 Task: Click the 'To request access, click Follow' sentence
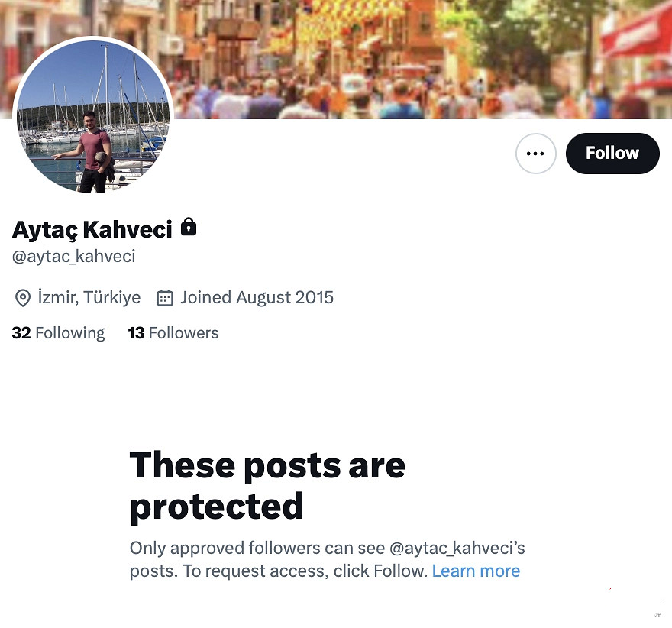point(304,571)
